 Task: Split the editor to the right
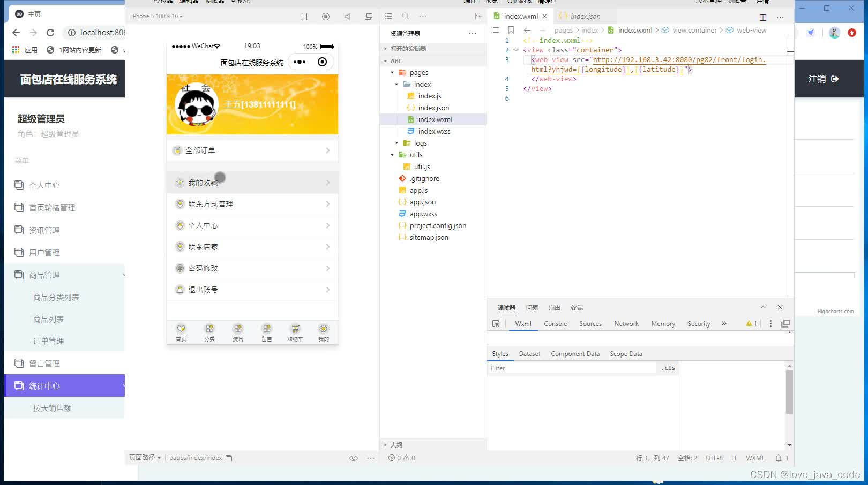pos(763,17)
